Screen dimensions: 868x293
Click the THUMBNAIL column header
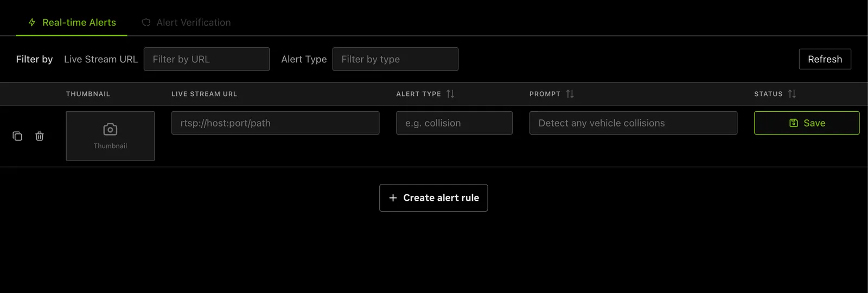[88, 94]
